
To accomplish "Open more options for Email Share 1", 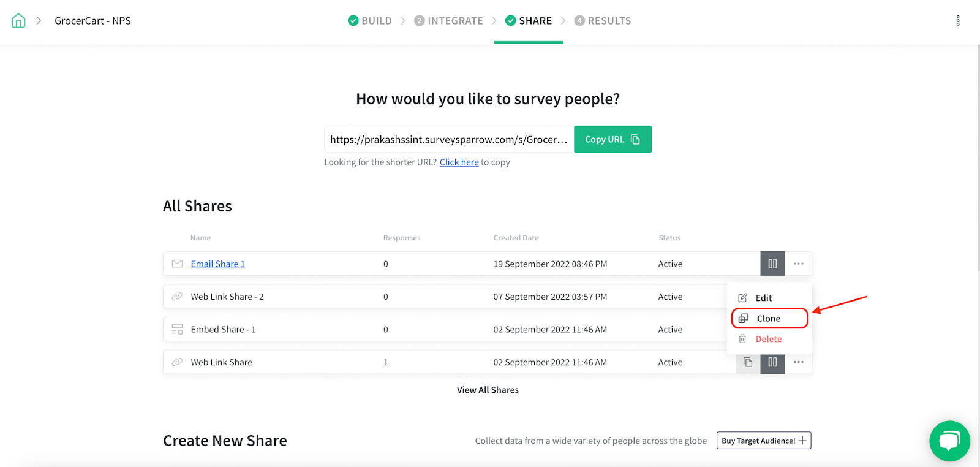I will pos(799,264).
